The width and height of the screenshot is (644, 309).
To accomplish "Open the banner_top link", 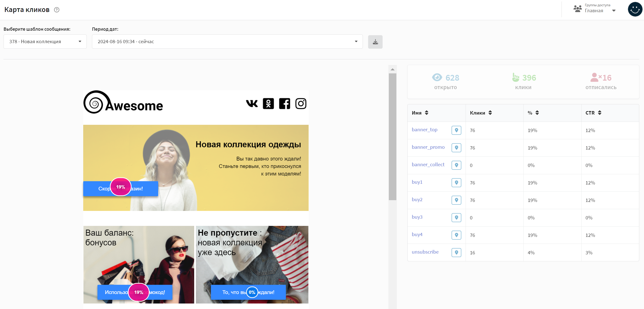I will (x=424, y=130).
